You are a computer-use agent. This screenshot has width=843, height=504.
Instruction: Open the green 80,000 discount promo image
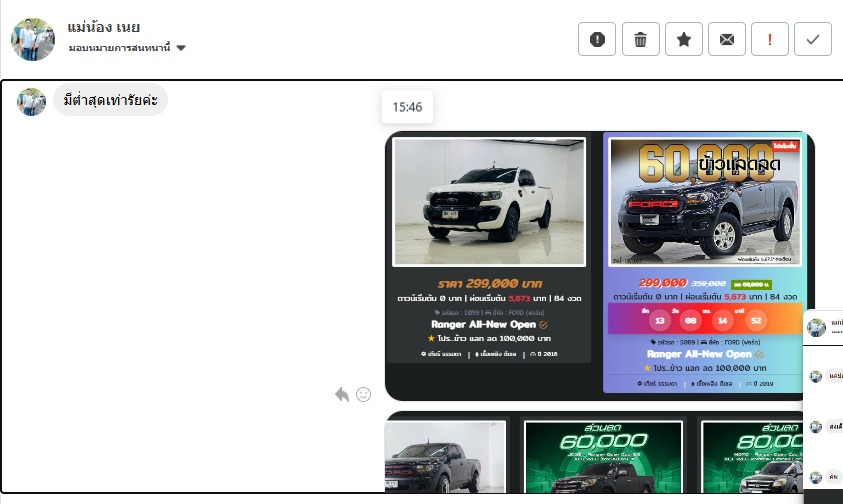(752, 457)
